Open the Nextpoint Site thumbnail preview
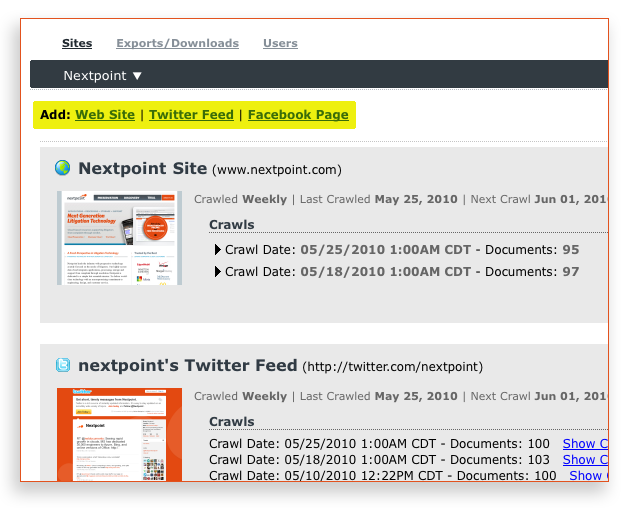The image size is (635, 510). [x=119, y=238]
